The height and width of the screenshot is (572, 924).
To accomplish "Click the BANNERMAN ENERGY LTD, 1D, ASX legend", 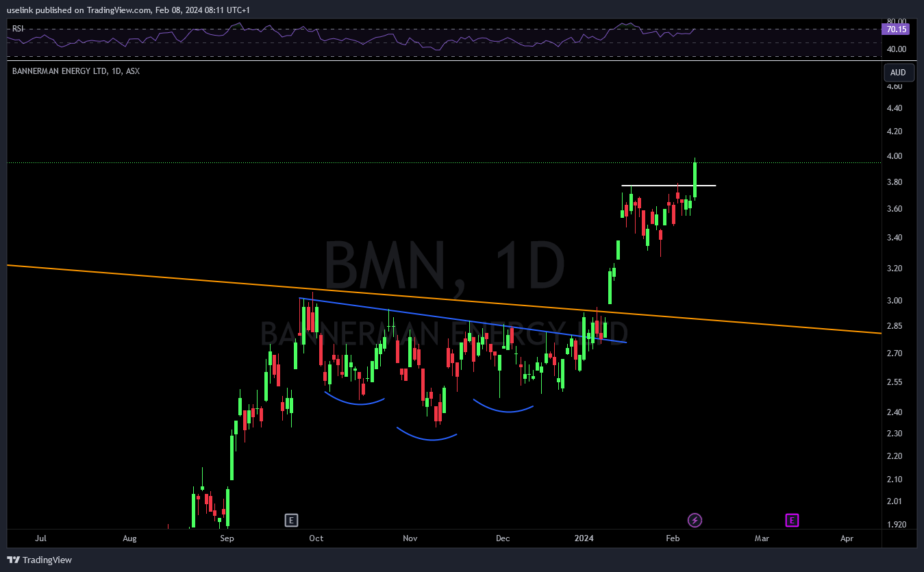I will (x=76, y=71).
